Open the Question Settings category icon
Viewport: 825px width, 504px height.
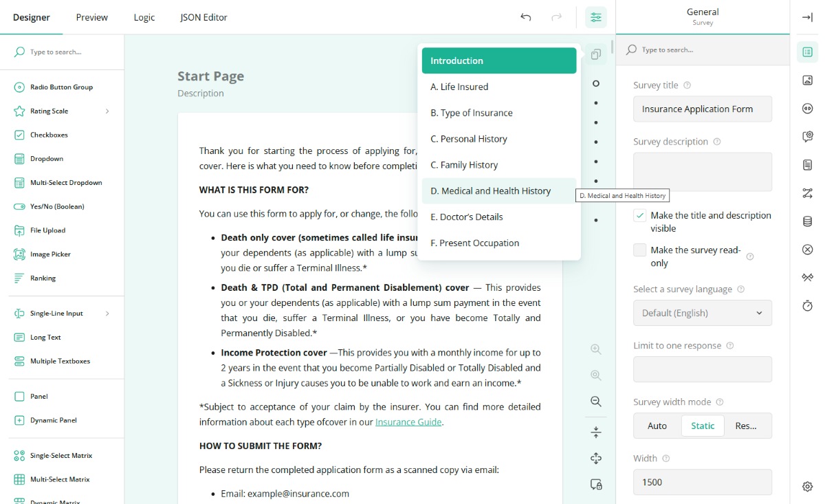pos(808,136)
